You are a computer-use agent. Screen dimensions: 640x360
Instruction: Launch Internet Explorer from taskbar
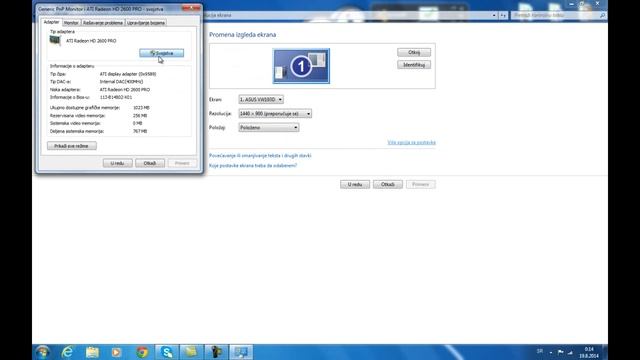tap(67, 352)
